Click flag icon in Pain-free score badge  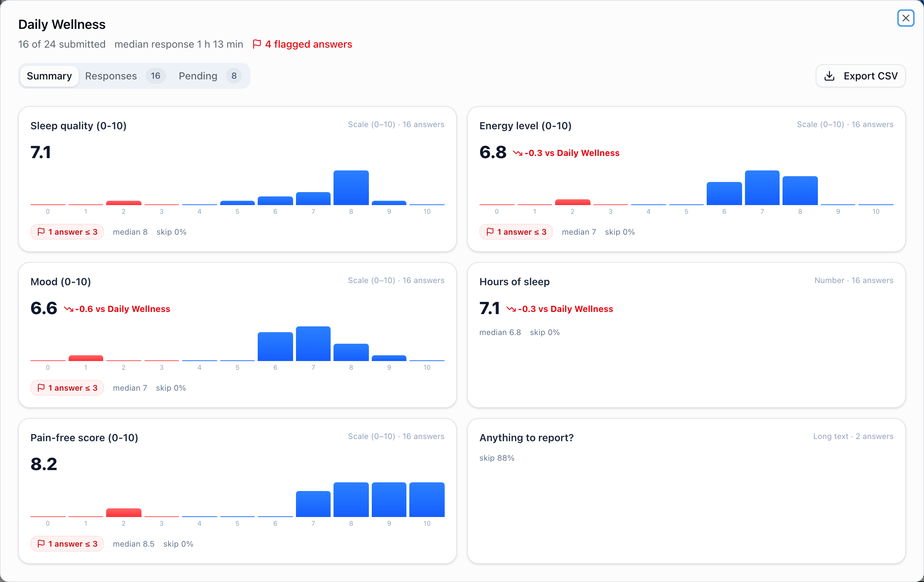[x=41, y=544]
